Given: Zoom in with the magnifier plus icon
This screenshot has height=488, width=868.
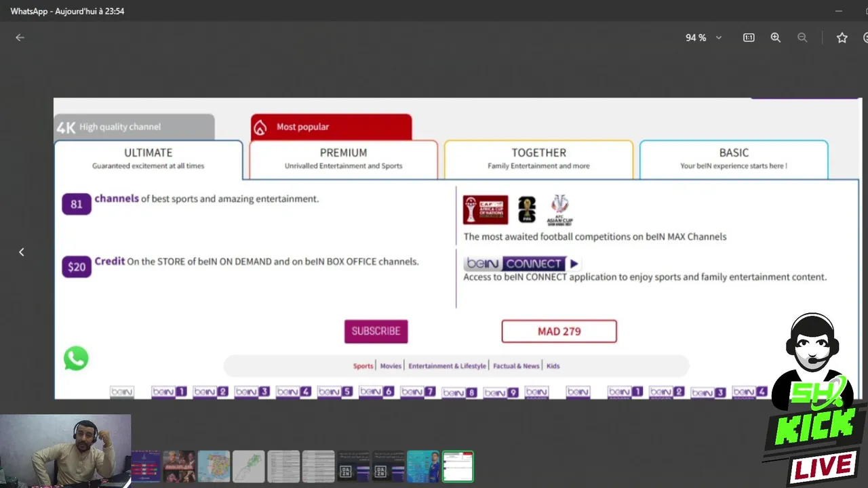Looking at the screenshot, I should click(776, 38).
